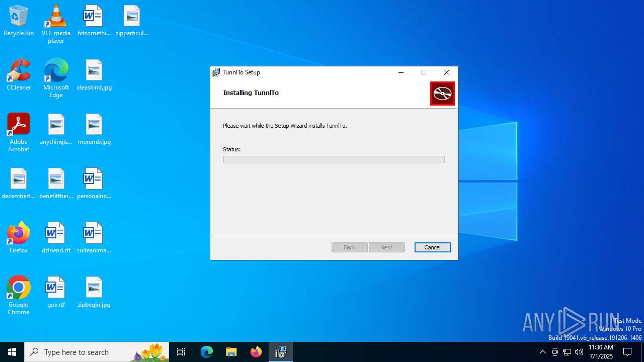
Task: Minimize the TunnlTo Setup window
Action: click(x=401, y=72)
